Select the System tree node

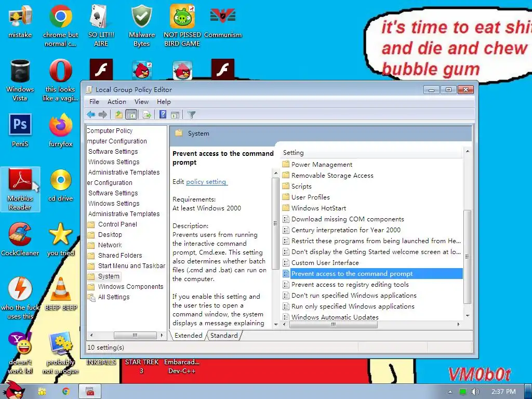tap(109, 276)
